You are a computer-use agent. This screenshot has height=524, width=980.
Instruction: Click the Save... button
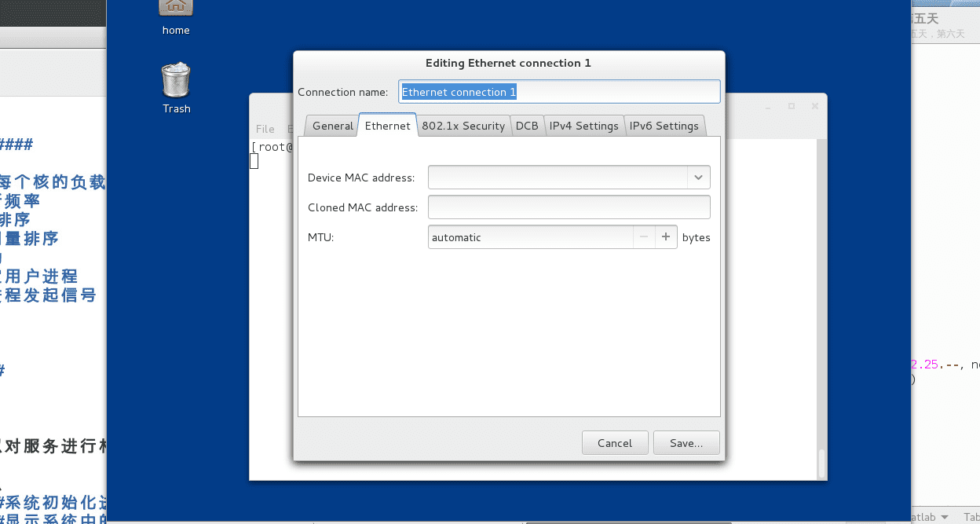686,443
